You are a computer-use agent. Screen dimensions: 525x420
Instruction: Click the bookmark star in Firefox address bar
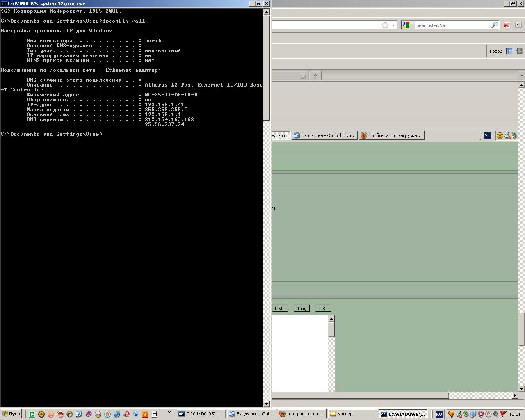[385, 25]
